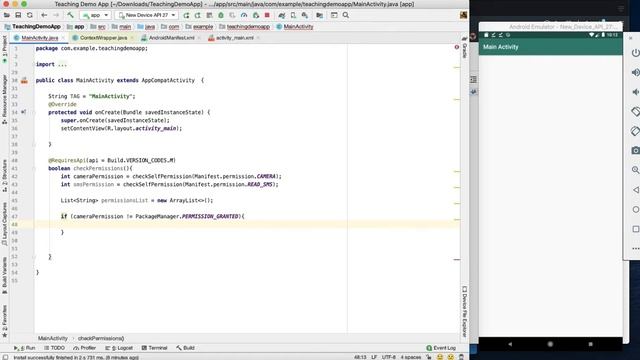Close the MainActivity.java tab
This screenshot has width=640, height=360.
click(x=63, y=38)
